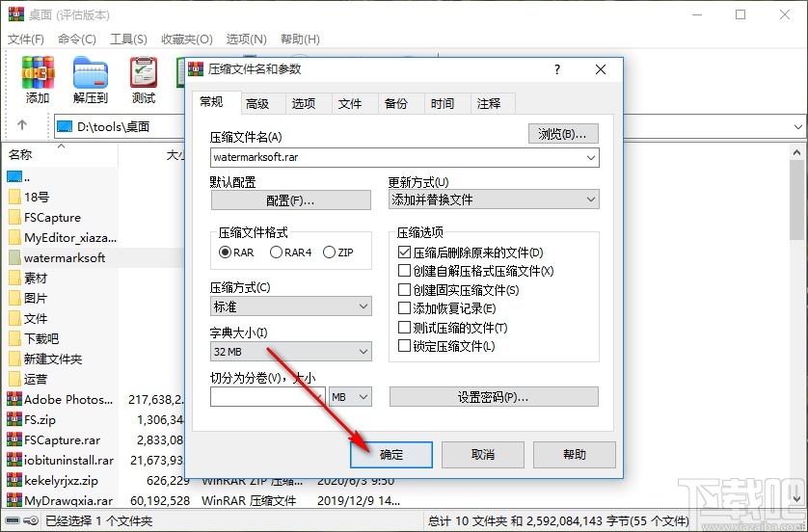808x532 pixels.
Task: Switch to the 高级 tab
Action: (257, 104)
